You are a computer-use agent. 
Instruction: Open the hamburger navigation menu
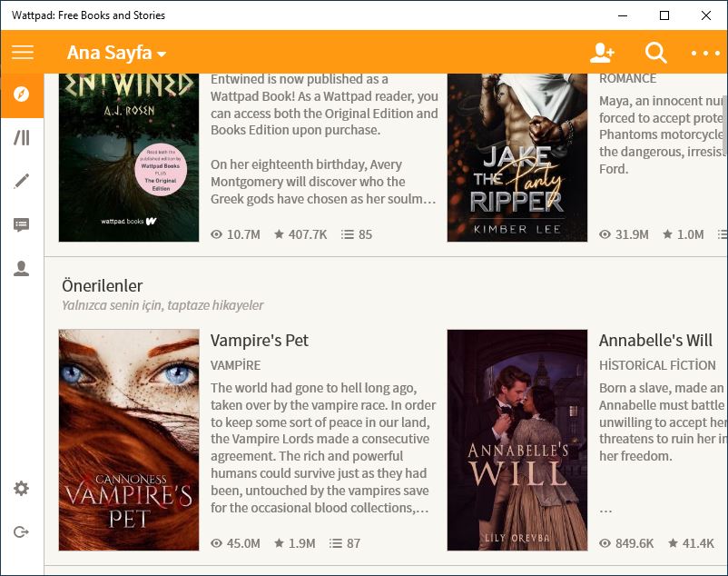23,52
